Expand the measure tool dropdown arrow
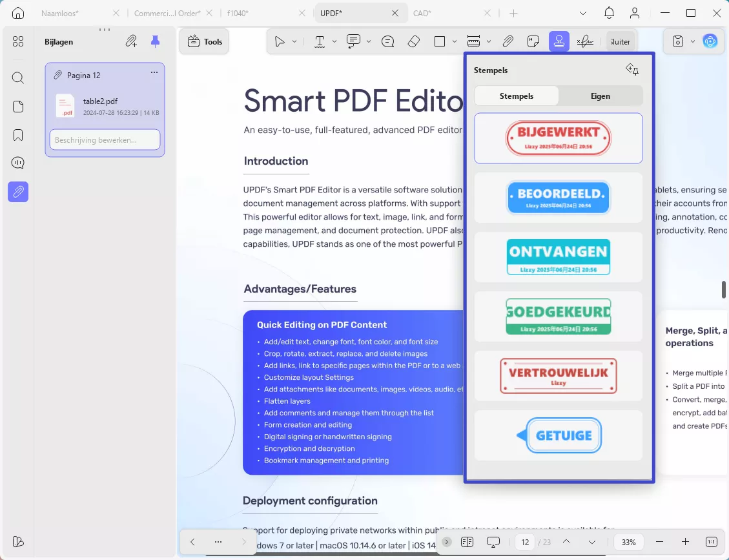Screen dimensions: 729x560 click(489, 42)
